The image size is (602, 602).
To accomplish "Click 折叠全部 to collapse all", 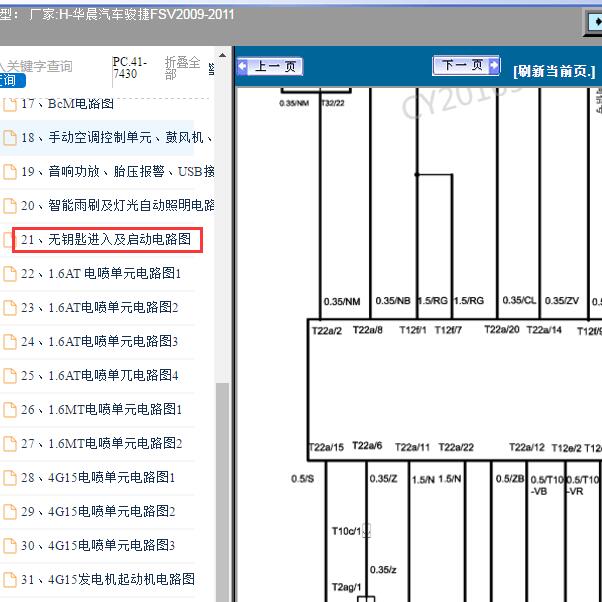I will point(182,68).
